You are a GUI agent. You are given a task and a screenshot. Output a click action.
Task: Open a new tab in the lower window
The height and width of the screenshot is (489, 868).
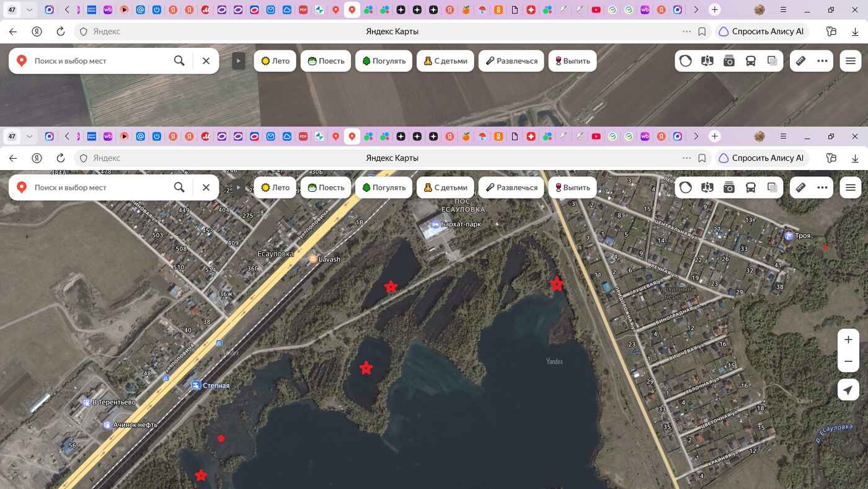tap(715, 136)
